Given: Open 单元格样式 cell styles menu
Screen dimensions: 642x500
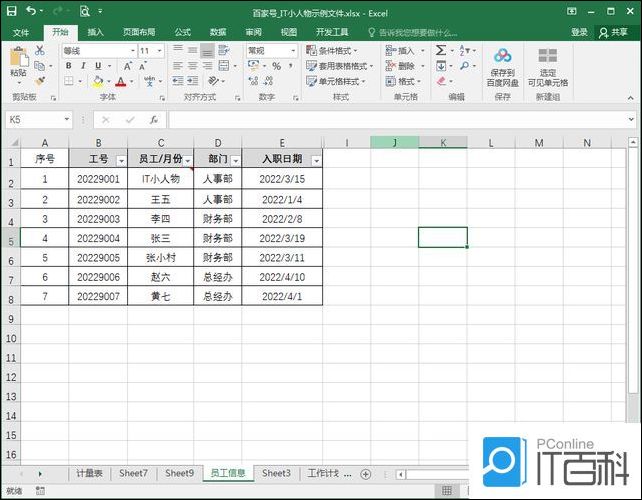Looking at the screenshot, I should pyautogui.click(x=335, y=81).
